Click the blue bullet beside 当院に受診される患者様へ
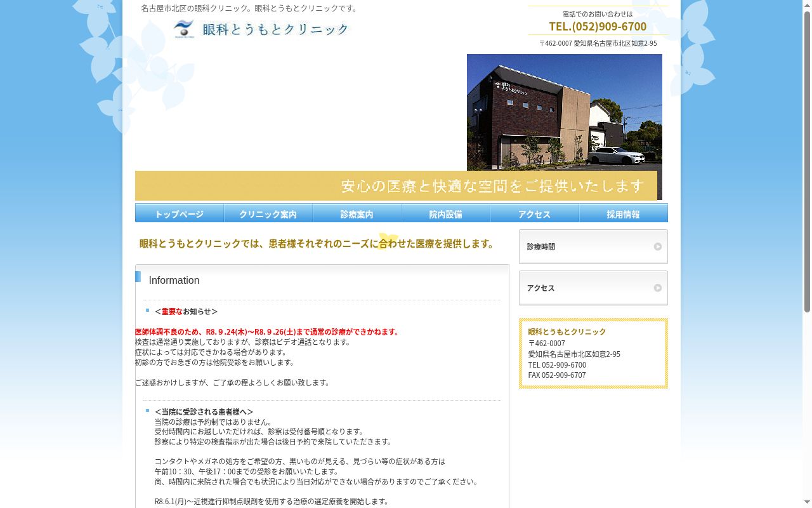Screen dimensions: 812x508 147,411
